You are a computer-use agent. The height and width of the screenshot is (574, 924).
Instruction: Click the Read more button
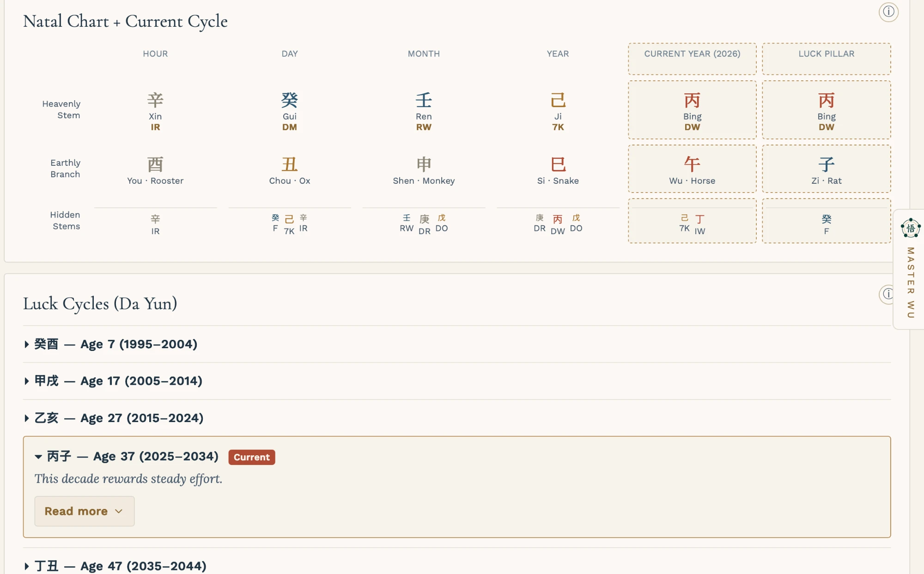tap(84, 511)
